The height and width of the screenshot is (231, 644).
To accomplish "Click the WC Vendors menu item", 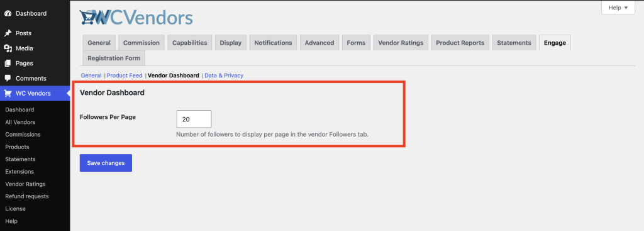I will coord(35,93).
